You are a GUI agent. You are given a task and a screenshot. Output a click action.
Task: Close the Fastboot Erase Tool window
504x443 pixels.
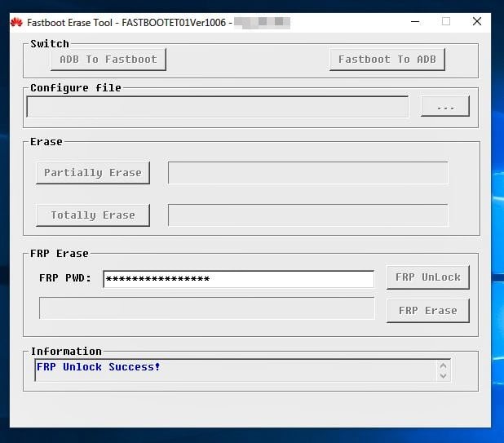coord(477,21)
